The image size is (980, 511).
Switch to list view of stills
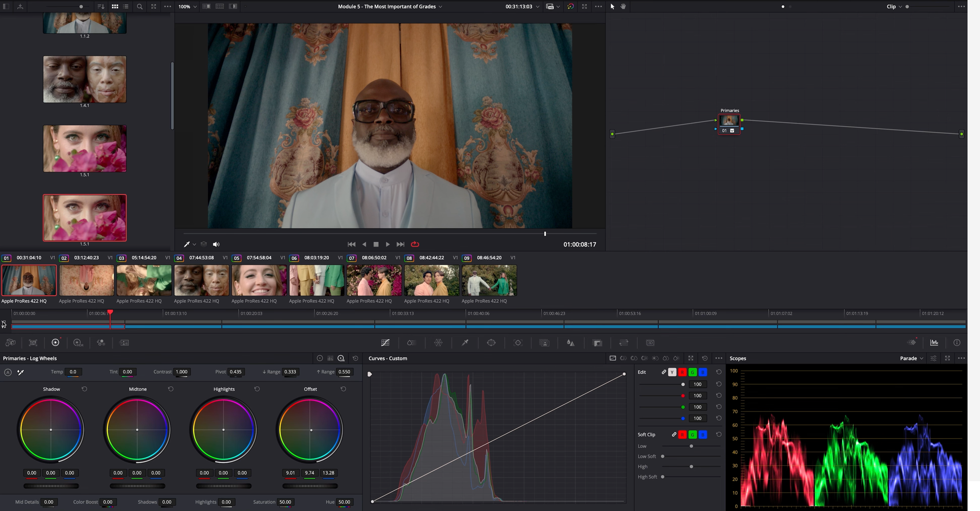click(x=125, y=6)
